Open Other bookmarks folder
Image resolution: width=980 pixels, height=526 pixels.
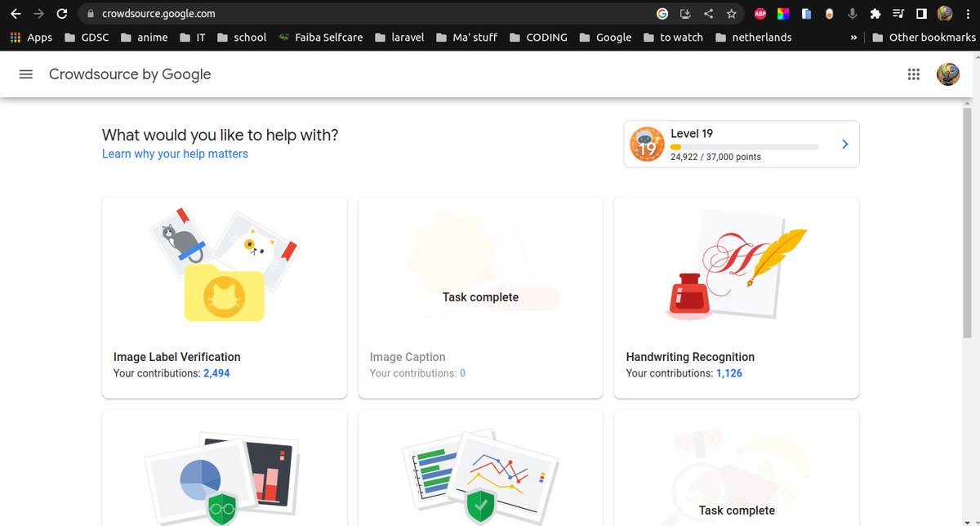(x=923, y=38)
